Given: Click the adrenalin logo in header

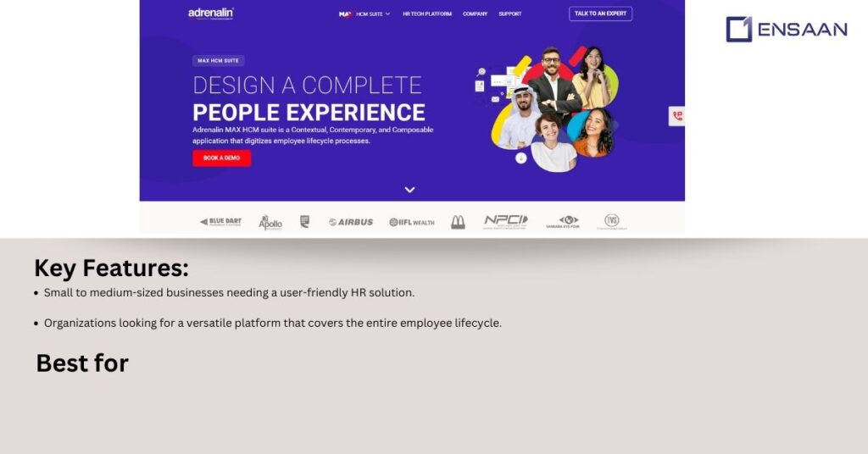Looking at the screenshot, I should coord(211,14).
